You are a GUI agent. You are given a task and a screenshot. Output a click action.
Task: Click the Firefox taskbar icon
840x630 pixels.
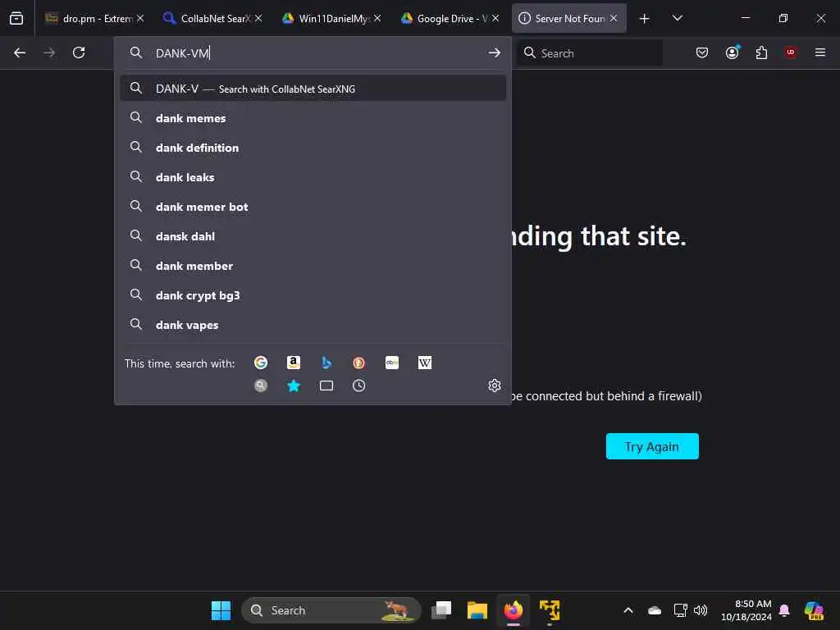pyautogui.click(x=514, y=610)
